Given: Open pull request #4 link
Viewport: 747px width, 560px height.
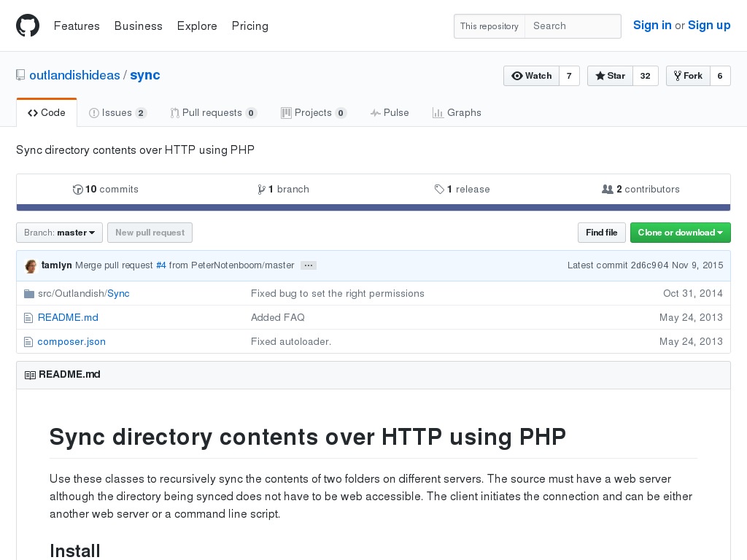Looking at the screenshot, I should (x=161, y=265).
